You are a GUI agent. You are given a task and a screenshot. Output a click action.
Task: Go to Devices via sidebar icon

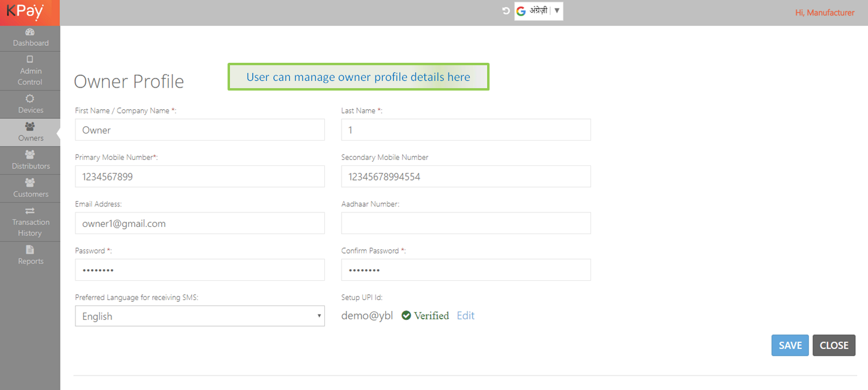[30, 98]
